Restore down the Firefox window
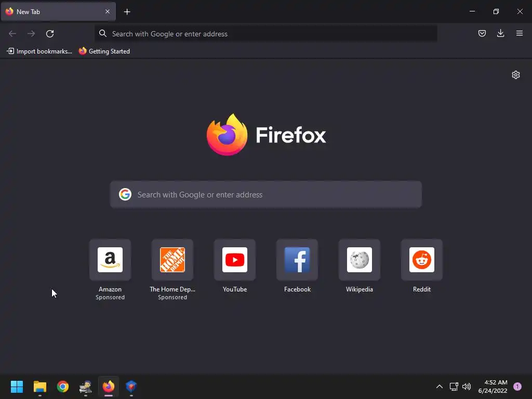This screenshot has height=399, width=532. [496, 11]
